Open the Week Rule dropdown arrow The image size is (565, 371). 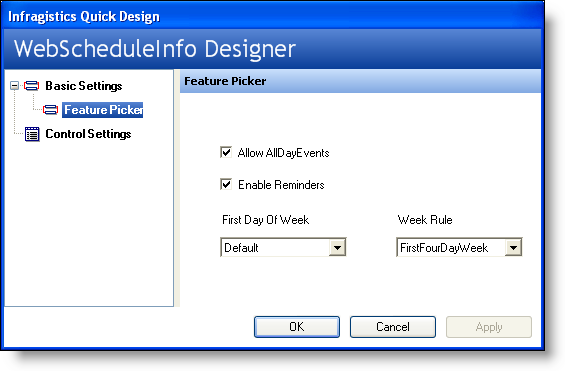[513, 247]
